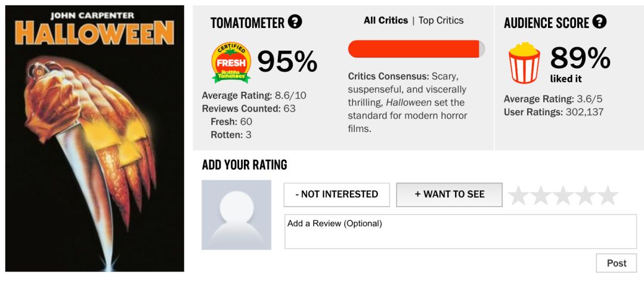Rate the movie three stars
Screen dimensions: 644x284
coord(563,195)
